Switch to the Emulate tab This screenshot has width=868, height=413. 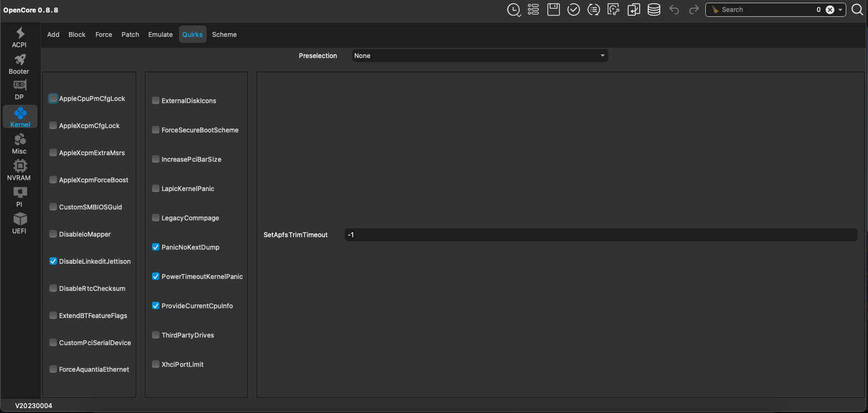(x=161, y=34)
